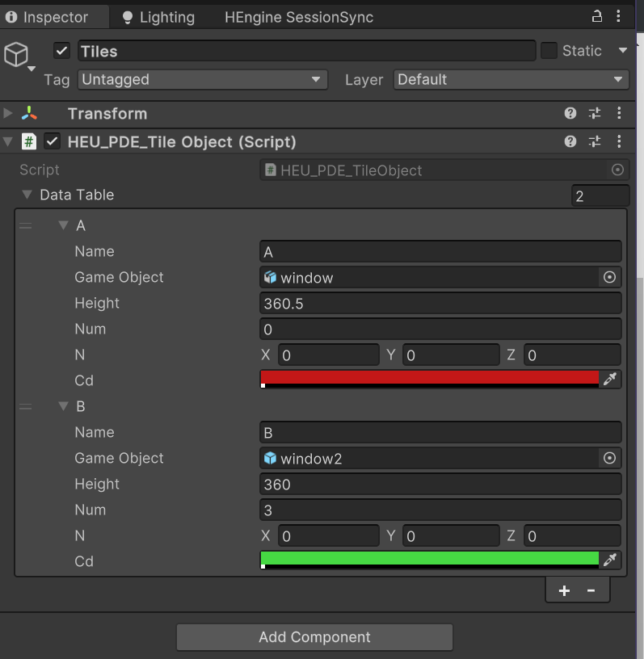Click the N X field of element A

coord(329,355)
